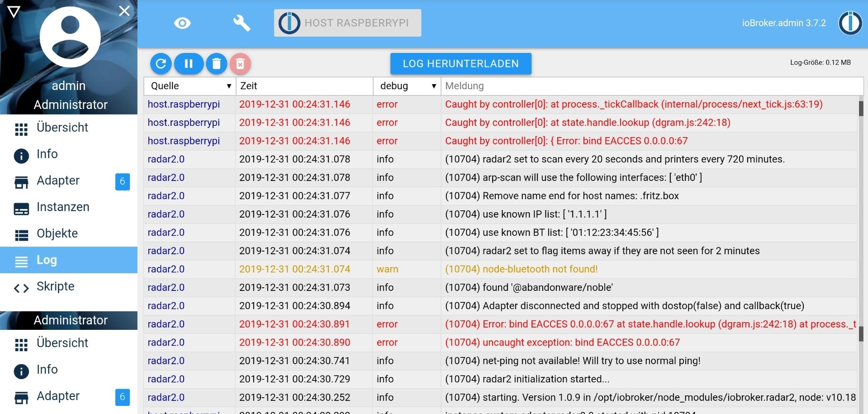868x414 pixels.
Task: Click the 'state.handle.lookup (dgram.js:242:18)' controller error
Action: tap(588, 123)
